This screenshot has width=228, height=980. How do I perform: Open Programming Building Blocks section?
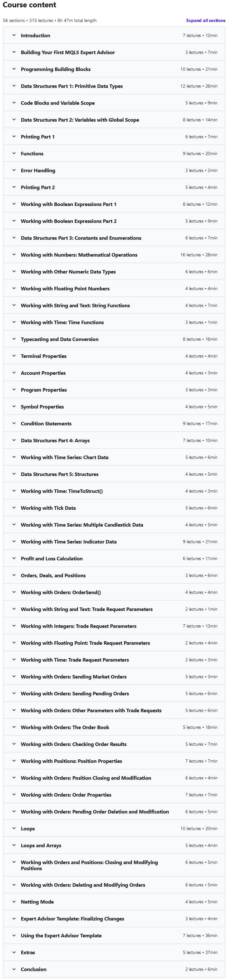click(x=55, y=69)
